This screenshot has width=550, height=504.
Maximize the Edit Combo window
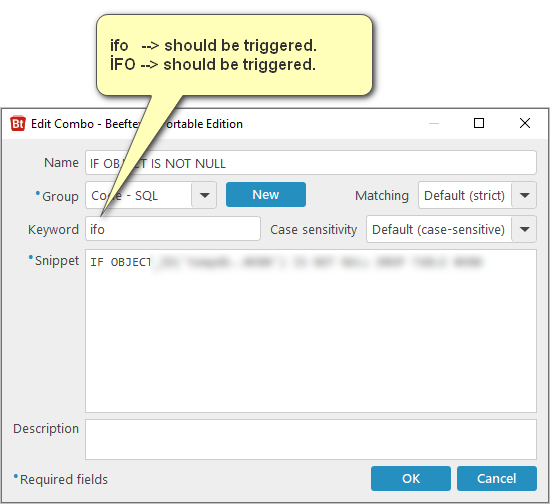(479, 123)
